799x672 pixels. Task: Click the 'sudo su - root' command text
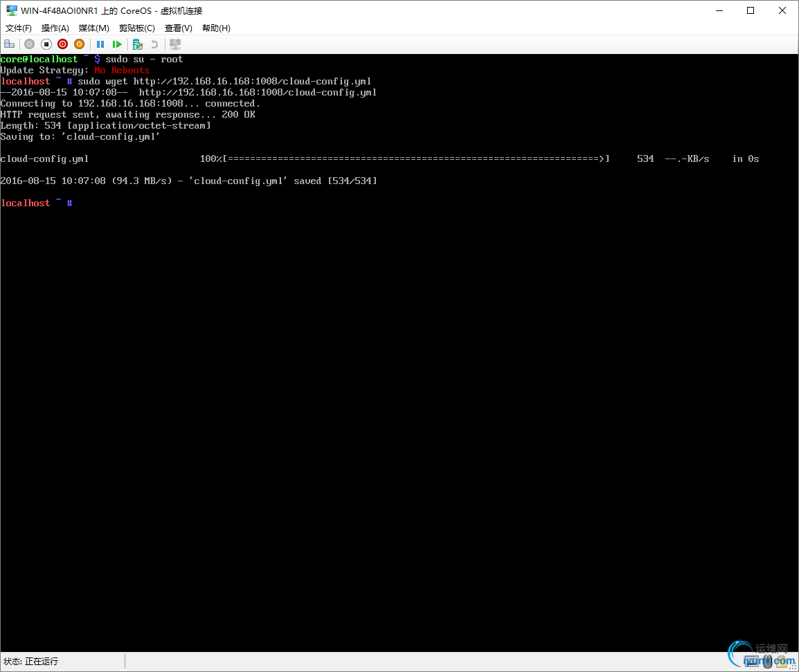click(x=144, y=60)
